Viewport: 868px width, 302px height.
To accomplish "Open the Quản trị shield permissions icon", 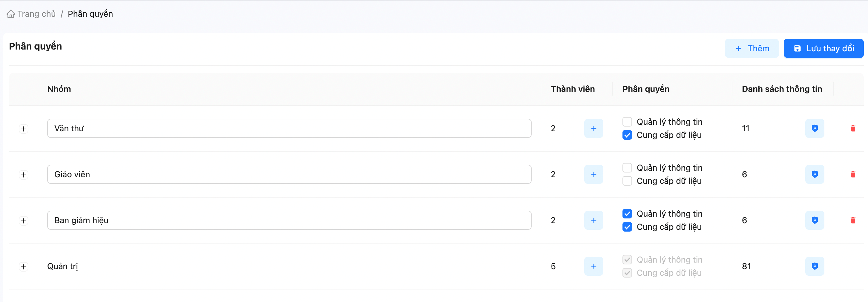I will point(815,266).
